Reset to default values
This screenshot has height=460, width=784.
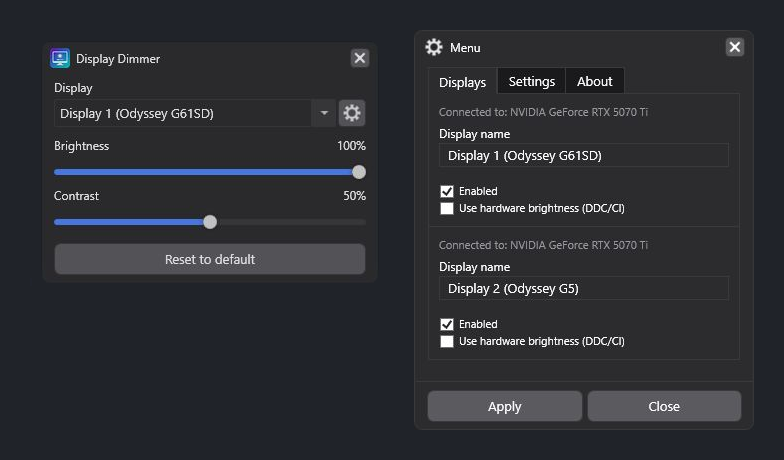[210, 259]
